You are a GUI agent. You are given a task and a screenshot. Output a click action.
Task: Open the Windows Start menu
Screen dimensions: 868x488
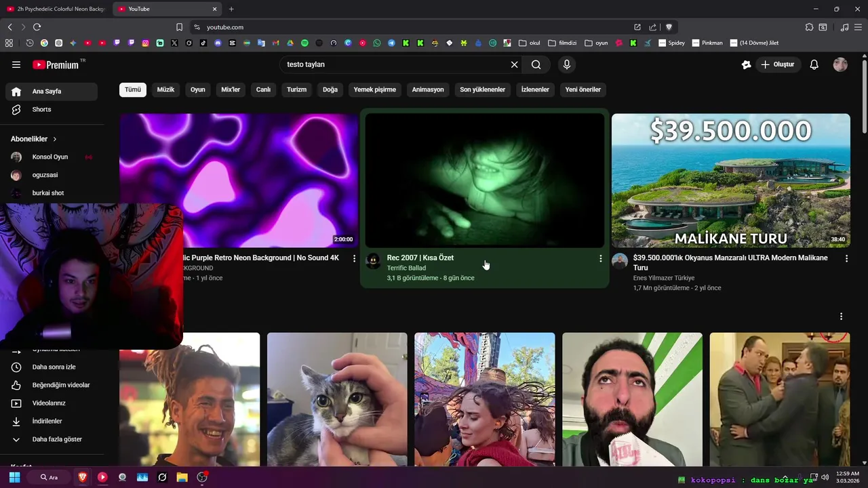tap(14, 477)
